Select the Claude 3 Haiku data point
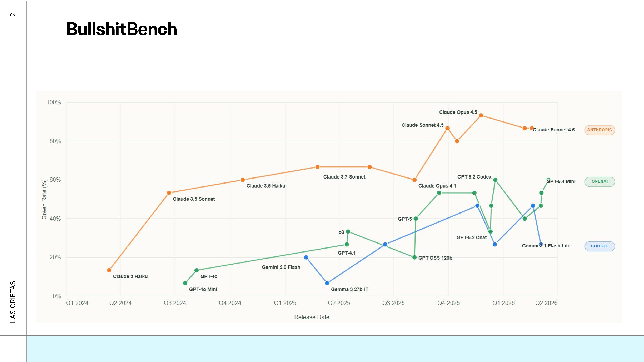Image resolution: width=644 pixels, height=362 pixels. pos(109,270)
